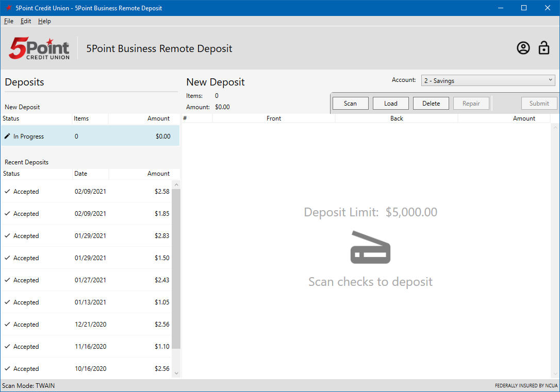This screenshot has width=560, height=392.
Task: Open the Help menu
Action: pyautogui.click(x=45, y=21)
